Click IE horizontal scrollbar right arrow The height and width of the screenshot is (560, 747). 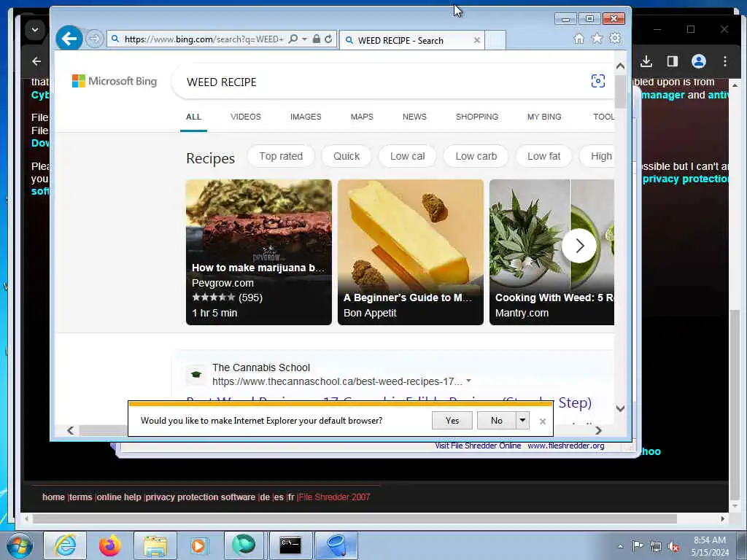[598, 430]
